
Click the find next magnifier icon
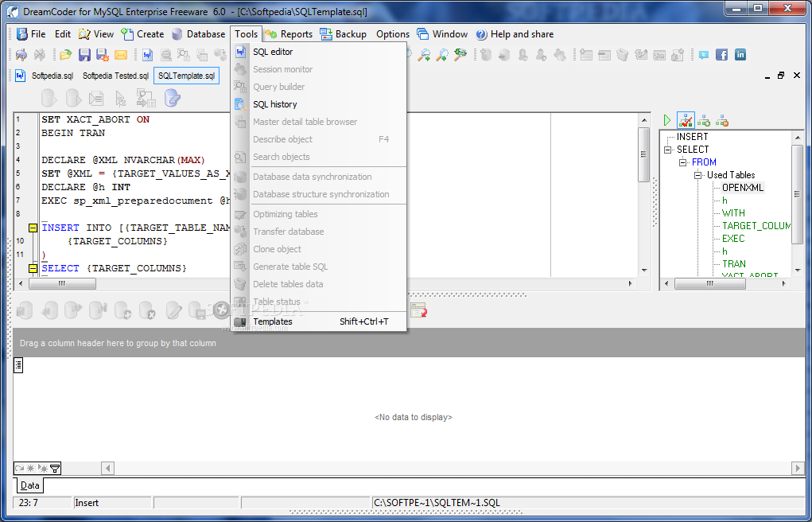(424, 54)
